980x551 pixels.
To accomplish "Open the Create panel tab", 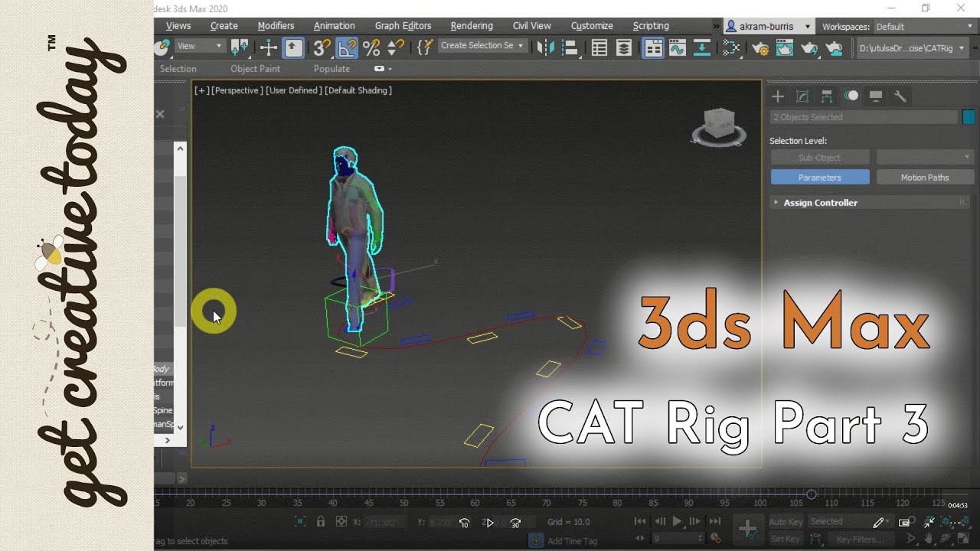I will point(778,96).
